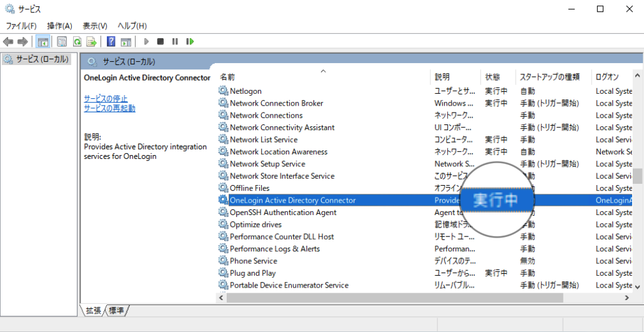Click the Pause Service icon
Viewport: 644px width, 332px height.
point(175,41)
